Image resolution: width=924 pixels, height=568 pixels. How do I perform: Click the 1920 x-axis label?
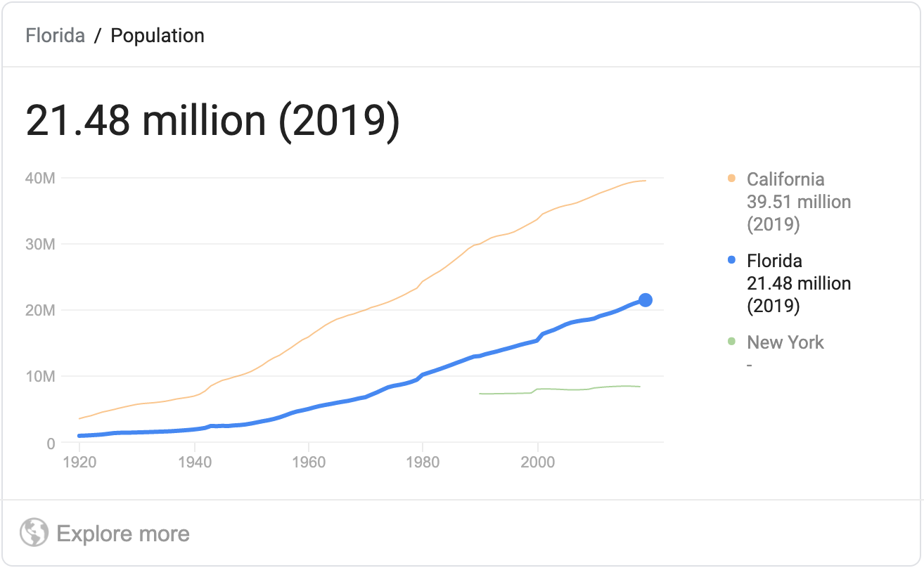tap(79, 462)
